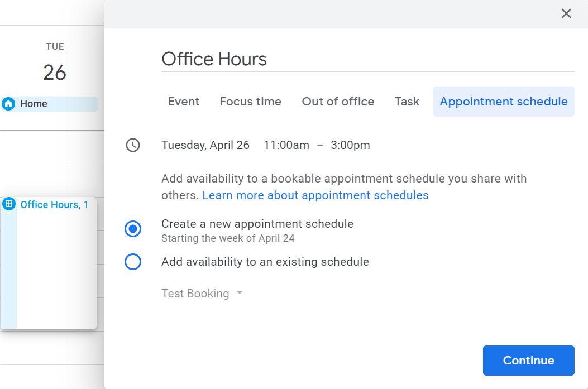Screen dimensions: 588x389
Task: Click the appointment grid icon on Office Hours
Action: tap(9, 204)
